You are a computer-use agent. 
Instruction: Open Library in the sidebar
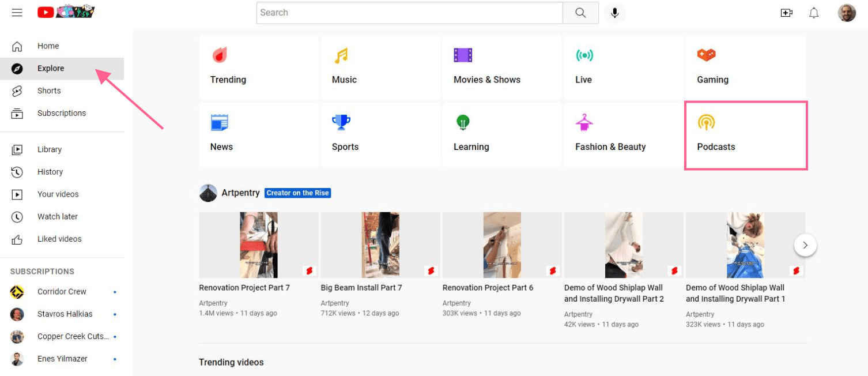[x=62, y=150]
